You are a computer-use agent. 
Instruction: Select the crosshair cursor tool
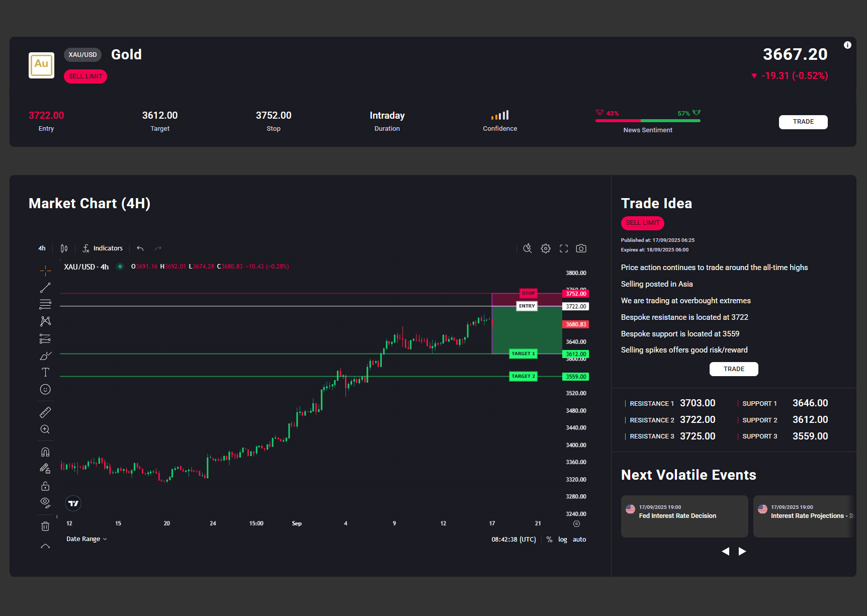pyautogui.click(x=45, y=271)
